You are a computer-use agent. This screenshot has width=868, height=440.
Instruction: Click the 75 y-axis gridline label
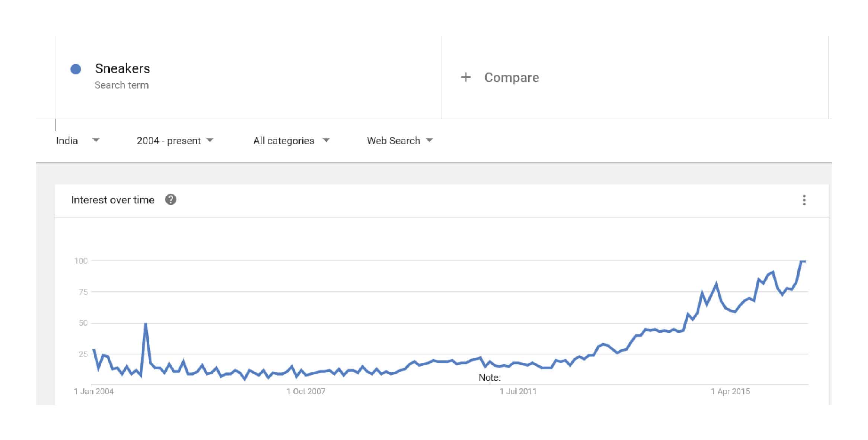83,292
